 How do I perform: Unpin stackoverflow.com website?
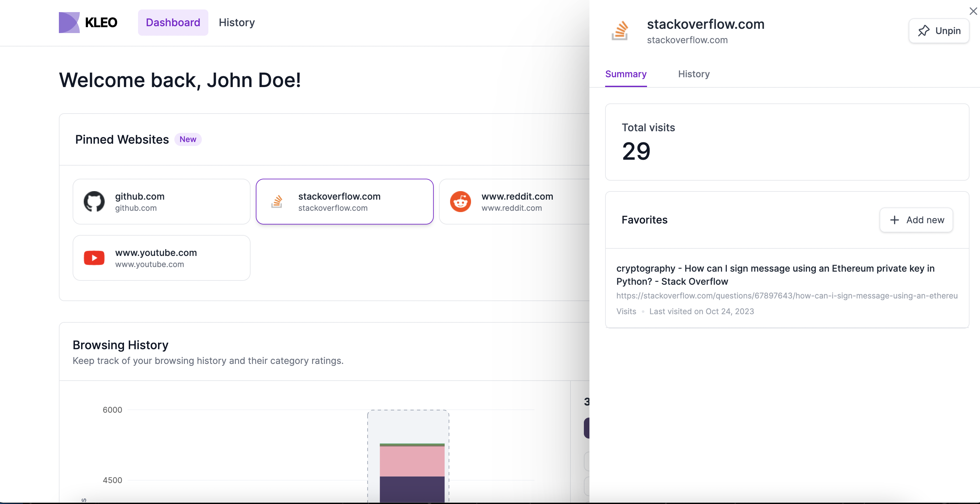(x=938, y=31)
